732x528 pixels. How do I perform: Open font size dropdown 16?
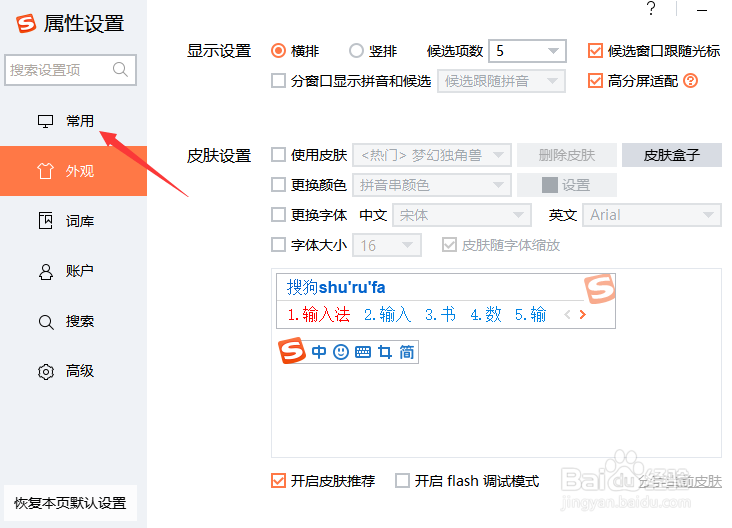coord(387,245)
